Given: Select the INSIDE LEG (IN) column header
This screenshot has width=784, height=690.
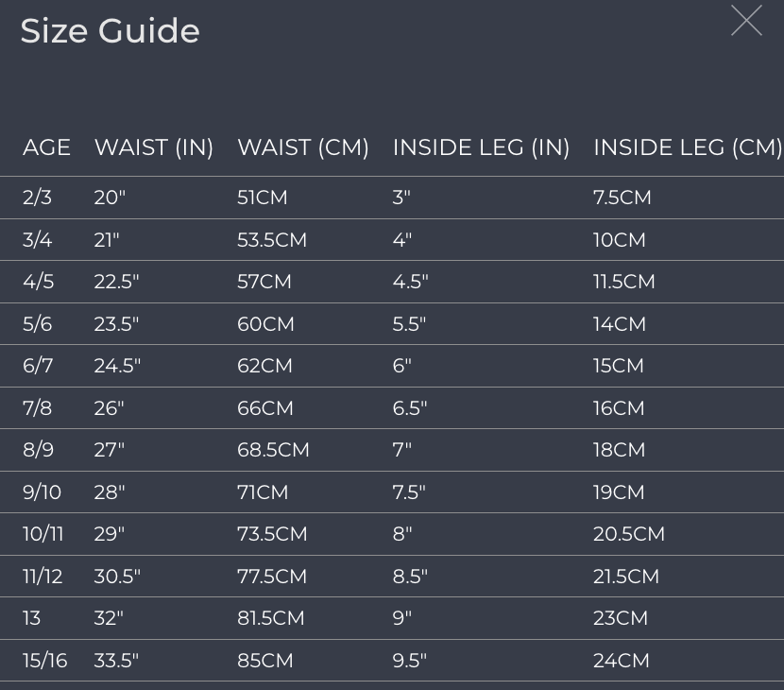Looking at the screenshot, I should pos(481,147).
